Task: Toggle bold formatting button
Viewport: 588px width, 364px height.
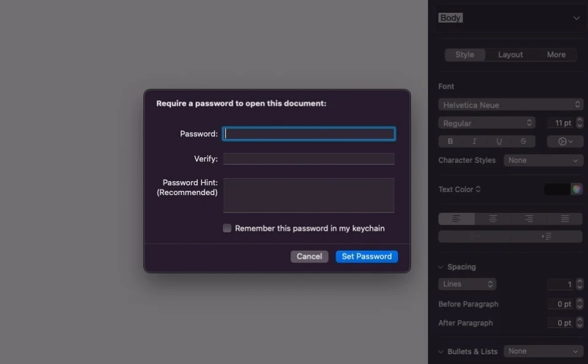Action: coord(450,141)
